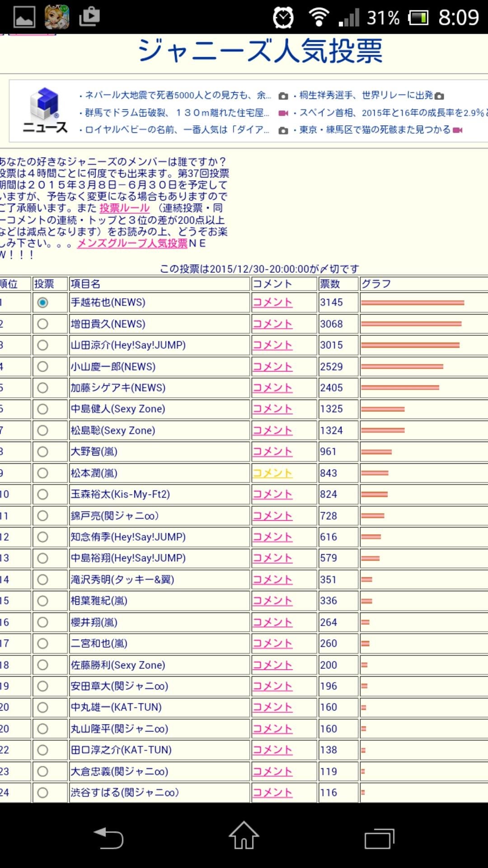Read the ロイヤルベビーの名前 news headline
The height and width of the screenshot is (868, 488).
176,130
